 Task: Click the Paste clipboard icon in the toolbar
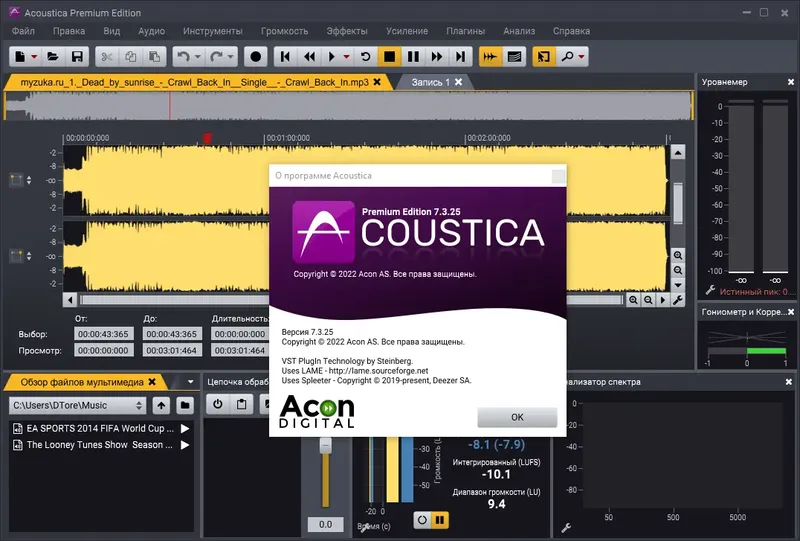click(155, 57)
